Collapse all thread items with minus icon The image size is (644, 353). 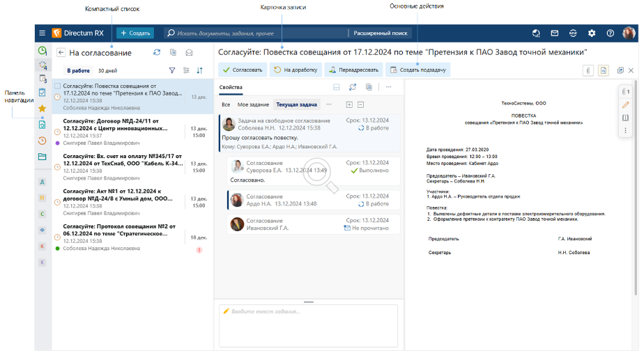360,104
